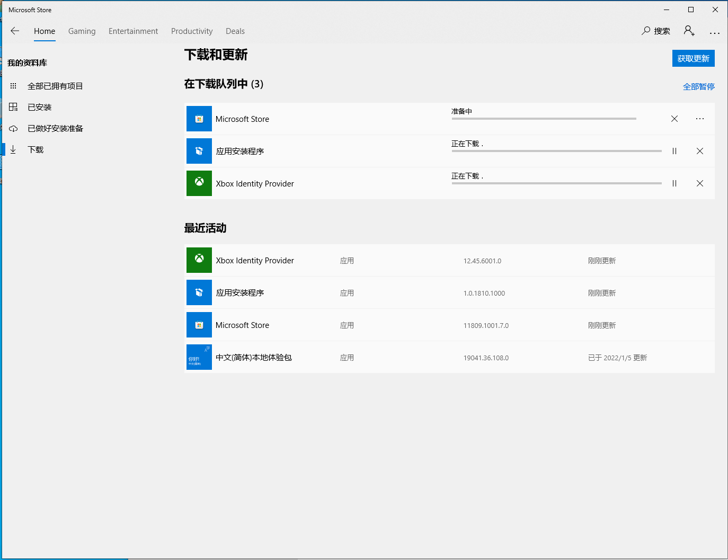The height and width of the screenshot is (560, 728).
Task: Select 已安装 in the library sidebar
Action: pyautogui.click(x=40, y=107)
